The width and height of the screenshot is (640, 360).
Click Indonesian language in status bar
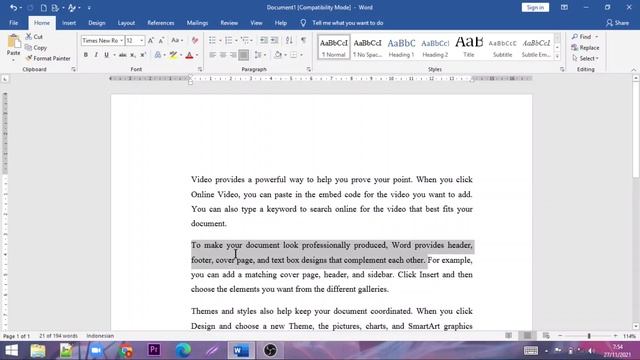click(100, 336)
